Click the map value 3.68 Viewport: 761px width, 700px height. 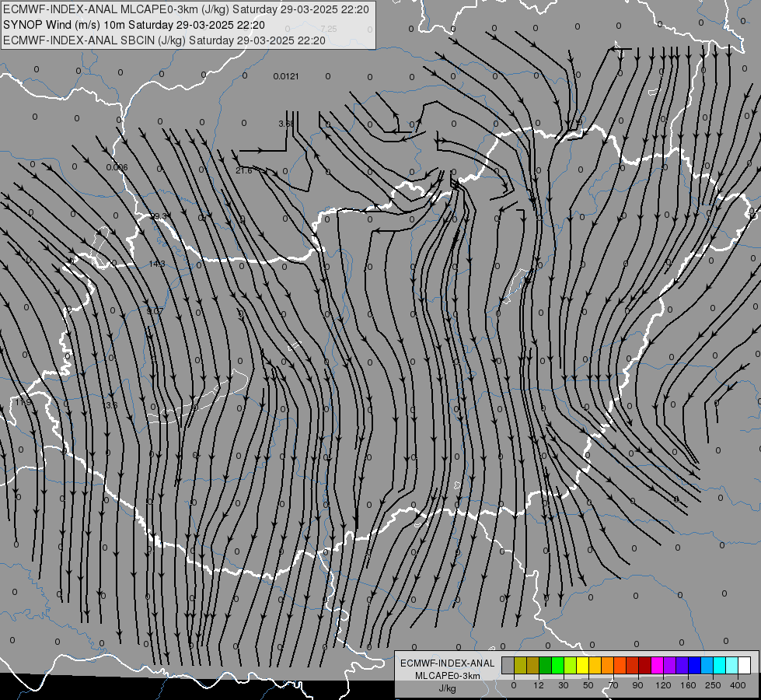tap(286, 124)
